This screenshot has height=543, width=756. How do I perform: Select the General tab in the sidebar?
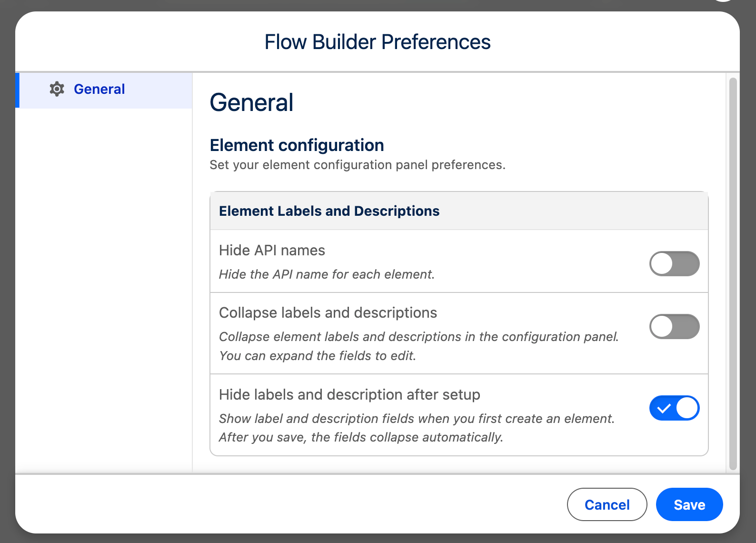click(x=104, y=90)
